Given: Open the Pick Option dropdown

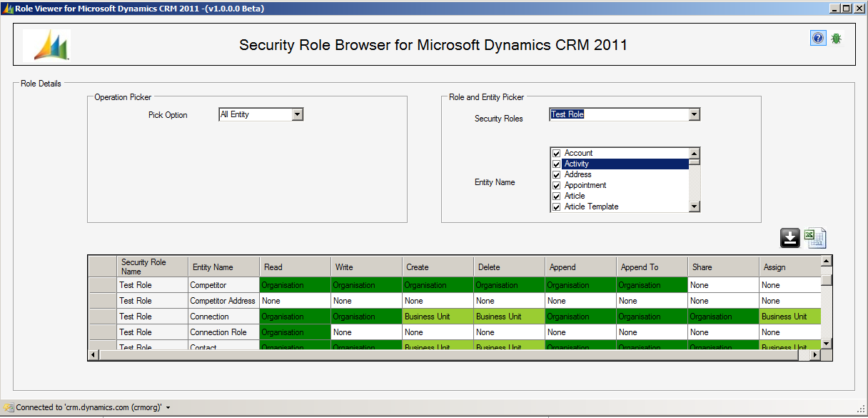Looking at the screenshot, I should point(298,114).
